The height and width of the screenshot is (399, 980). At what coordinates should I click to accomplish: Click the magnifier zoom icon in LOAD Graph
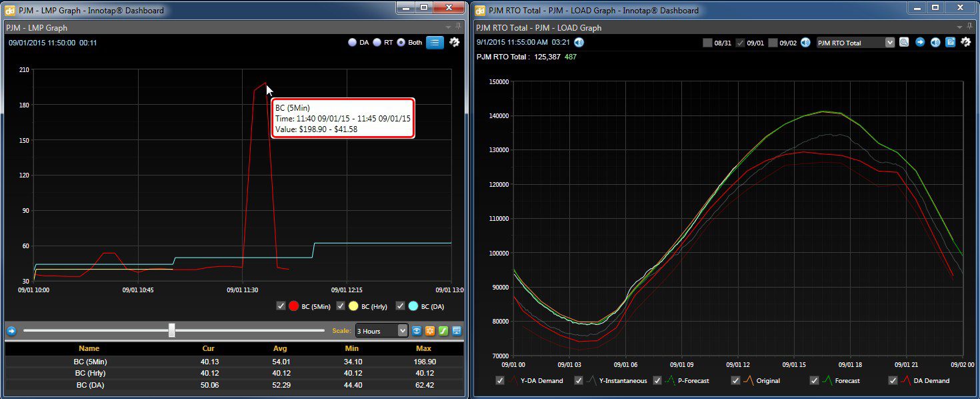(904, 42)
